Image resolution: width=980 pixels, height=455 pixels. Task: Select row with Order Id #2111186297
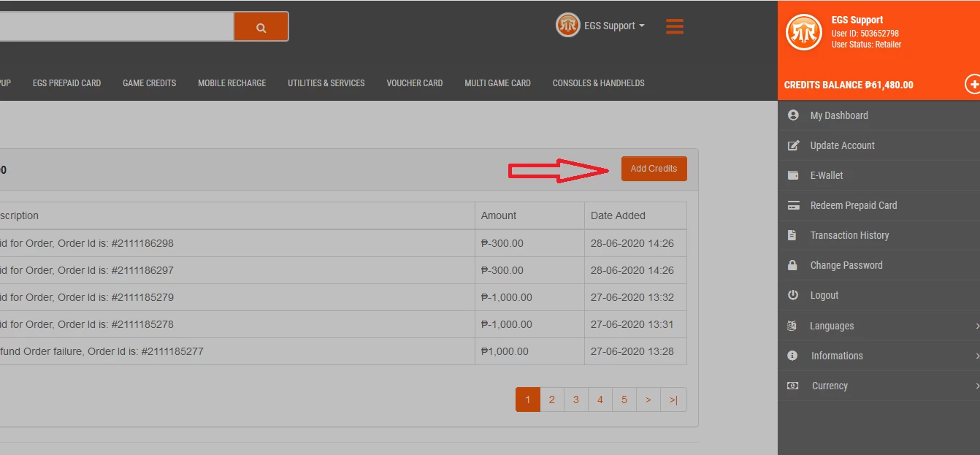[x=343, y=270]
